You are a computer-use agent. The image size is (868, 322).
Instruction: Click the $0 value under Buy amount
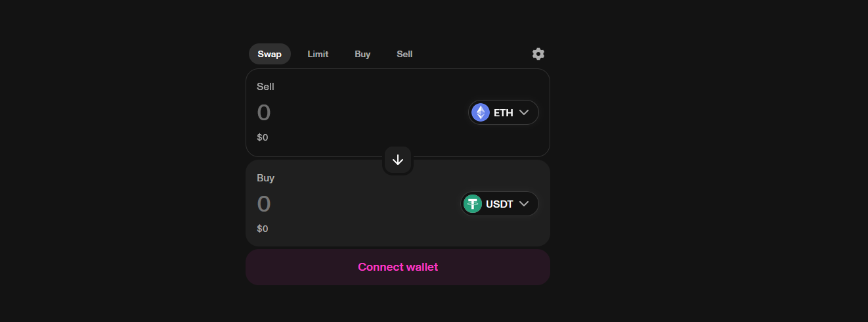pyautogui.click(x=263, y=229)
